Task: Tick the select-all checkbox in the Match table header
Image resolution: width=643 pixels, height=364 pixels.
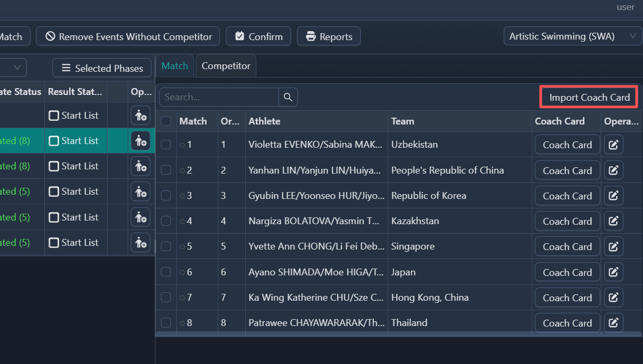Action: (166, 121)
